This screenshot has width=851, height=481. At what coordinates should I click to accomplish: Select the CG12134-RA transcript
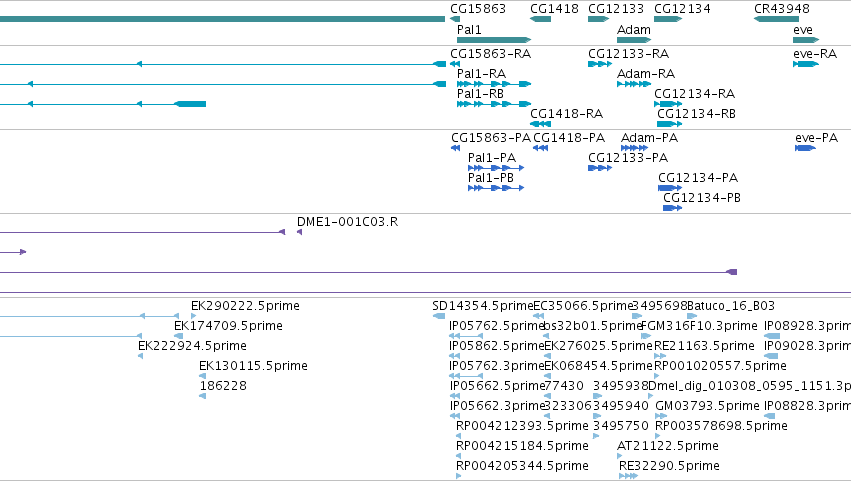click(x=695, y=93)
